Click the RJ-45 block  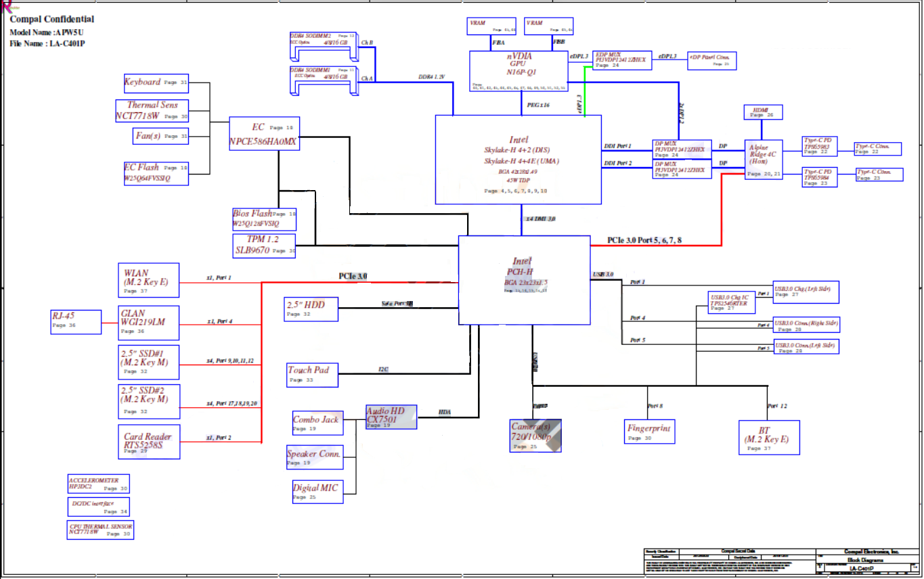[76, 321]
